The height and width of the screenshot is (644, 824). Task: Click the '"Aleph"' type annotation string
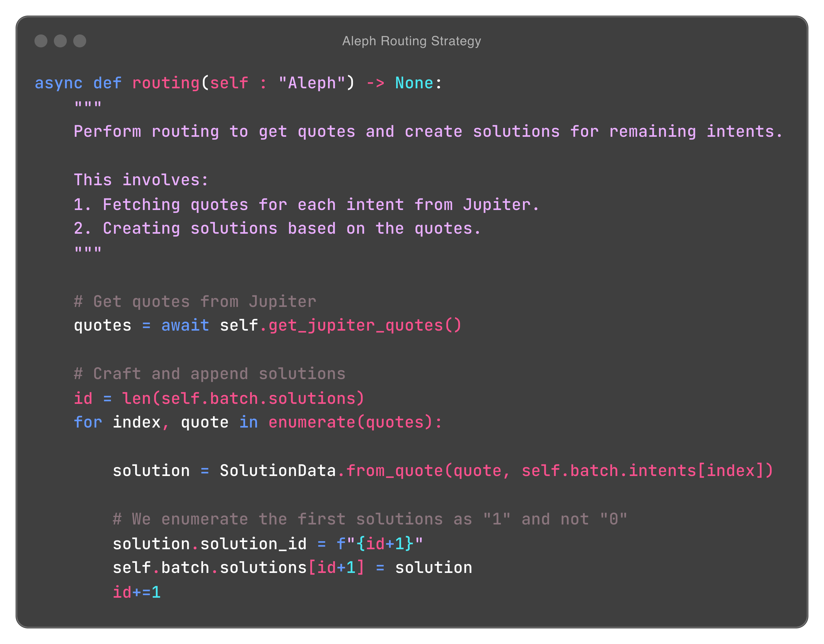pos(312,83)
